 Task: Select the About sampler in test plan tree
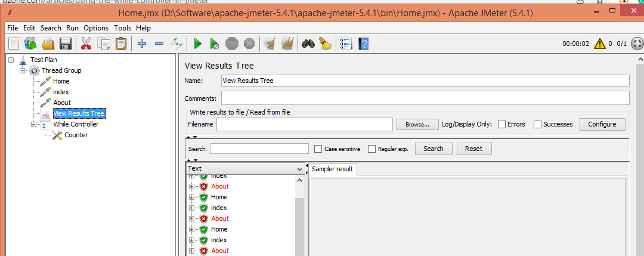[62, 103]
